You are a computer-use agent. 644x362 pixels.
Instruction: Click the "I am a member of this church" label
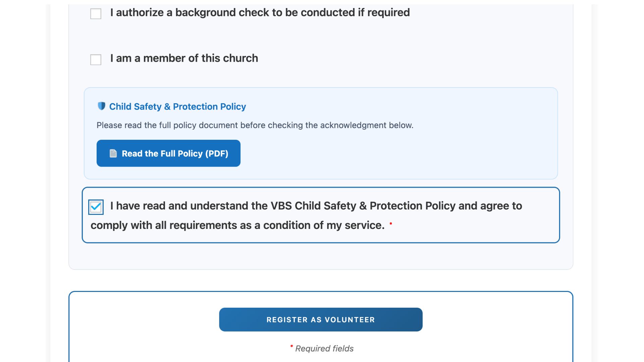pyautogui.click(x=184, y=58)
